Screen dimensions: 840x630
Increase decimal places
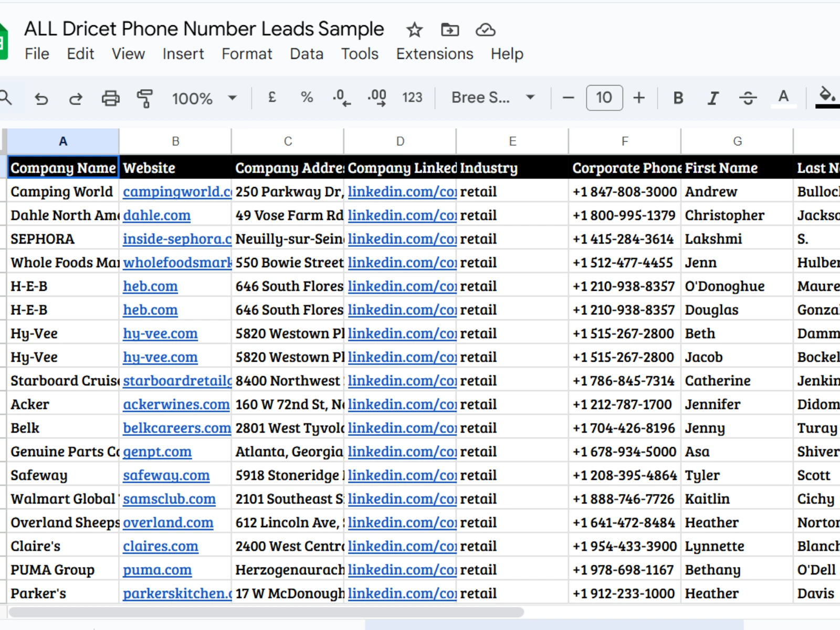(x=377, y=98)
